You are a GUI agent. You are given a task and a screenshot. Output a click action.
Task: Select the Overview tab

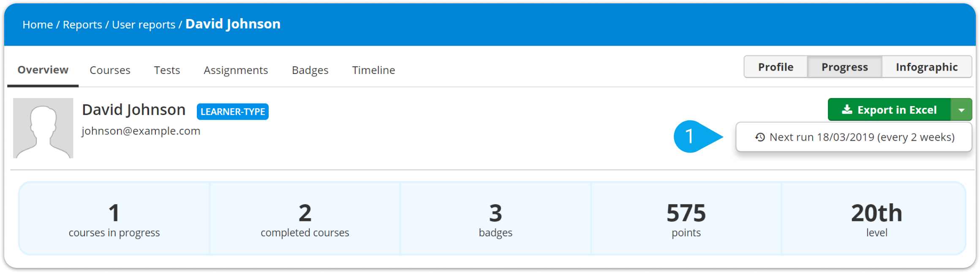(43, 70)
